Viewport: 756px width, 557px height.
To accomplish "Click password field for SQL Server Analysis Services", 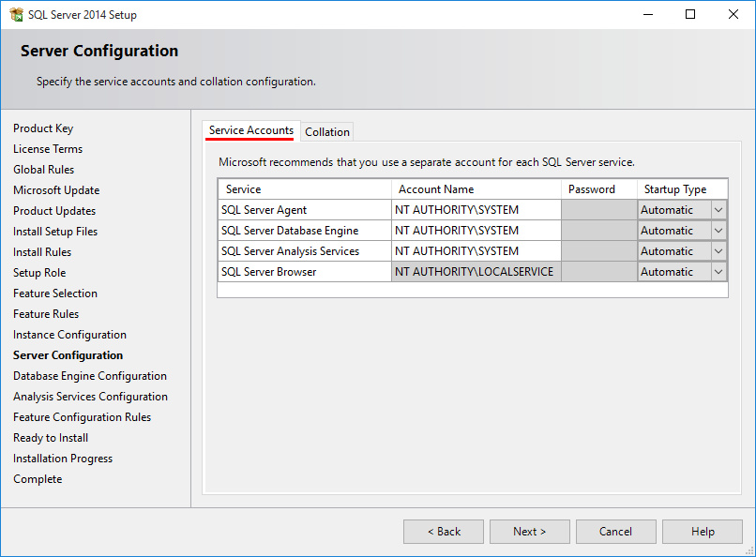I will pyautogui.click(x=599, y=251).
